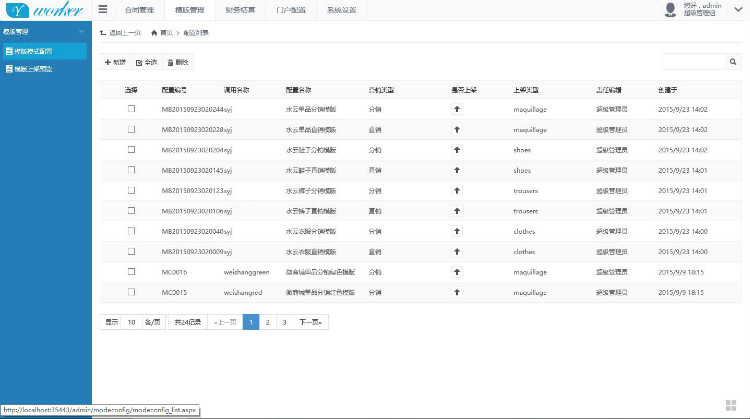The width and height of the screenshot is (750, 419).
Task: Click up-arrow icon in row MB20150923020244
Action: pos(457,109)
